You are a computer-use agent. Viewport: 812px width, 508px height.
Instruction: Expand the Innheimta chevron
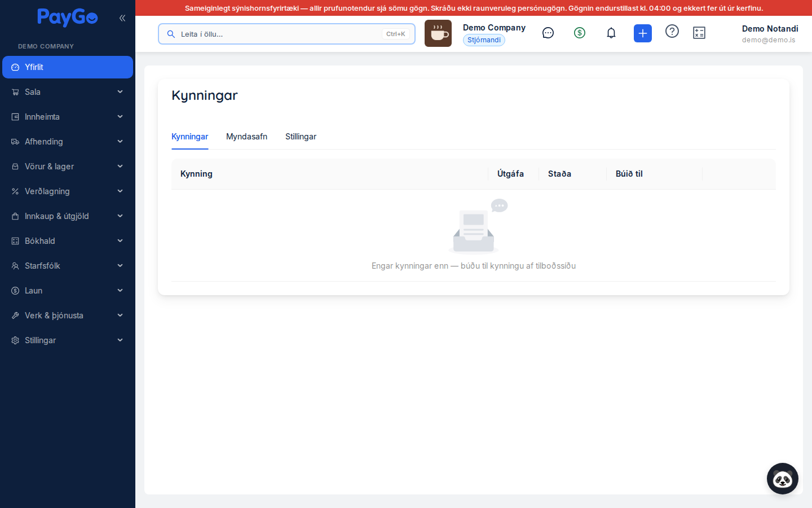[120, 117]
